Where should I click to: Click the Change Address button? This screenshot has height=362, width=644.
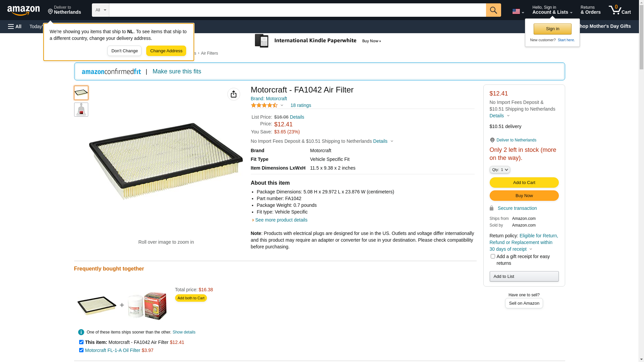(166, 51)
